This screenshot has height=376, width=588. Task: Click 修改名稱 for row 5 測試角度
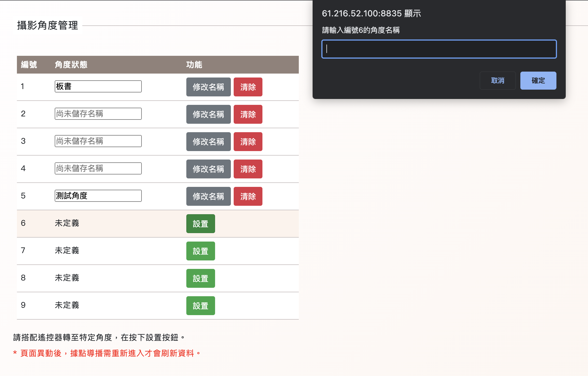[x=208, y=196]
